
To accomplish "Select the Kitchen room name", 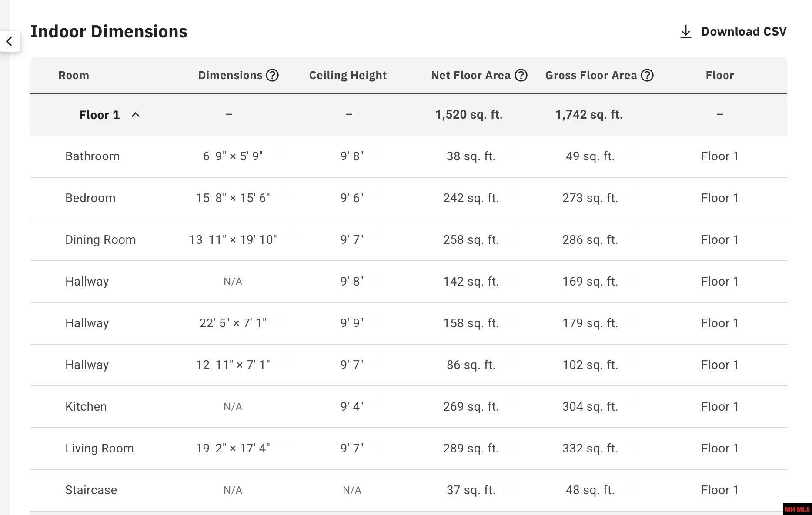I will 86,407.
